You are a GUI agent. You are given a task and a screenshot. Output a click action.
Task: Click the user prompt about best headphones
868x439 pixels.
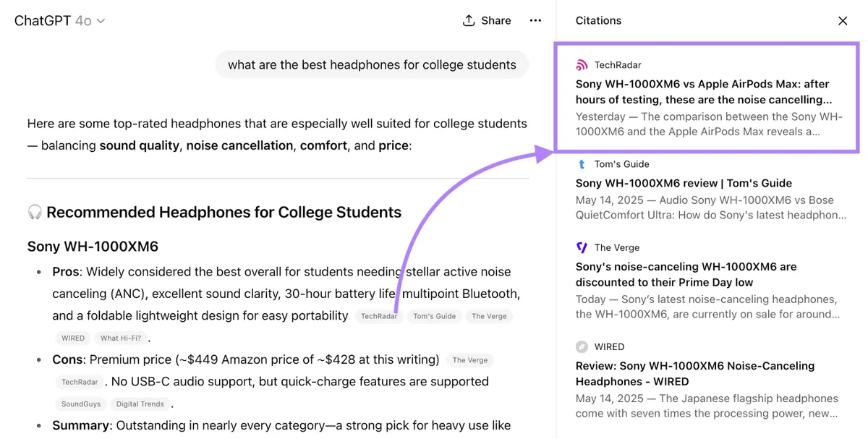point(372,65)
